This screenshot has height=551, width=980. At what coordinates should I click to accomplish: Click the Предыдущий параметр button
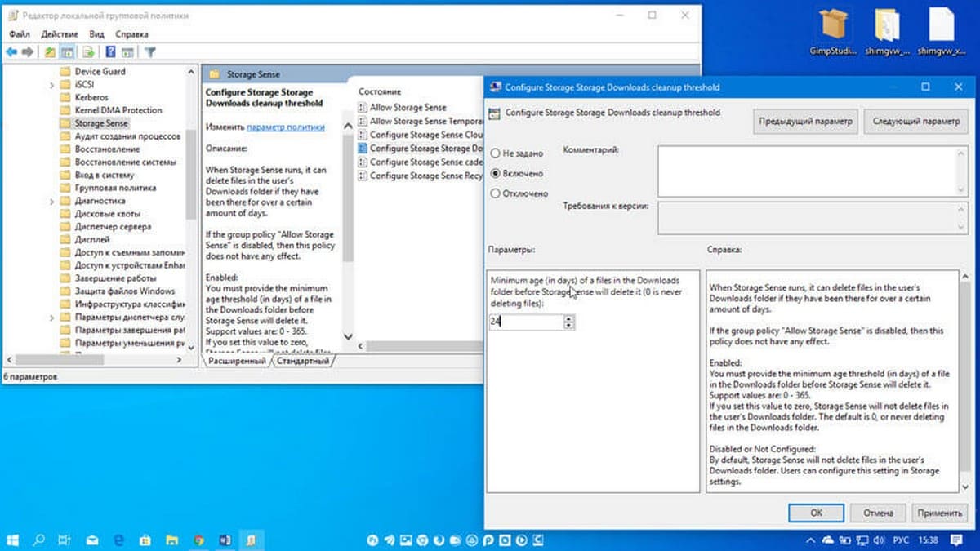(806, 121)
